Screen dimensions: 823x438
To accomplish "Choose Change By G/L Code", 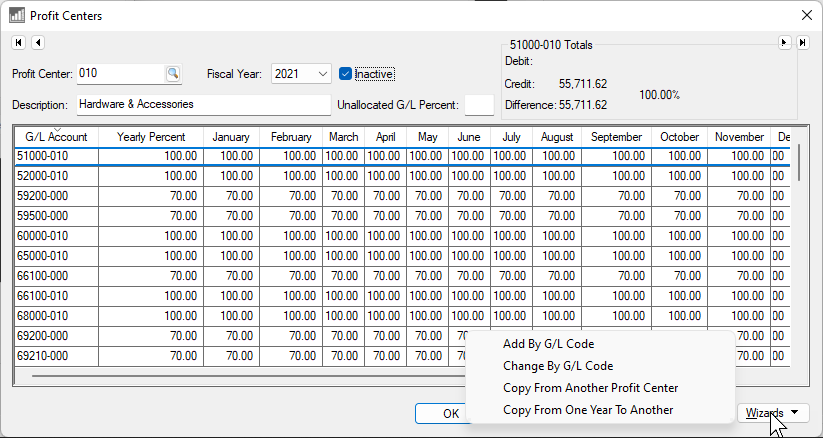I will [x=558, y=366].
